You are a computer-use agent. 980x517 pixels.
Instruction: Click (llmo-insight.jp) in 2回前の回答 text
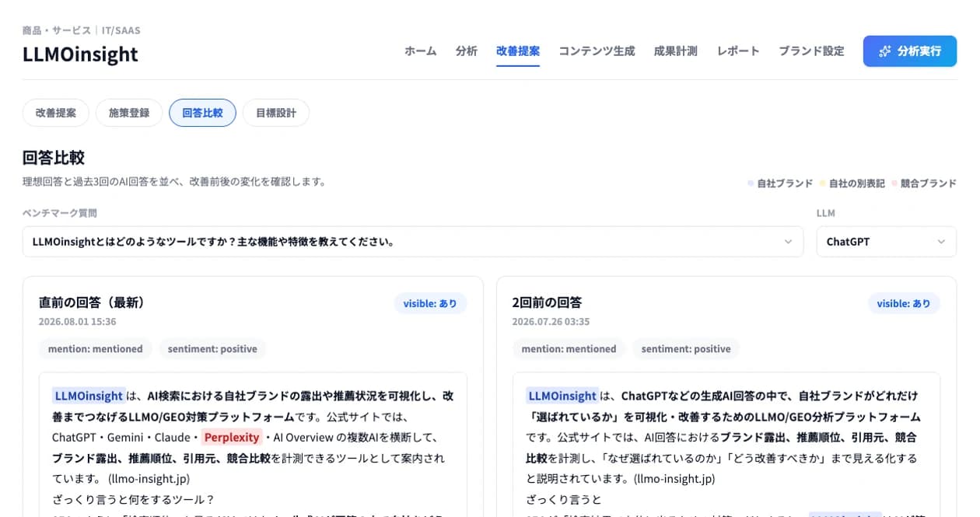674,479
